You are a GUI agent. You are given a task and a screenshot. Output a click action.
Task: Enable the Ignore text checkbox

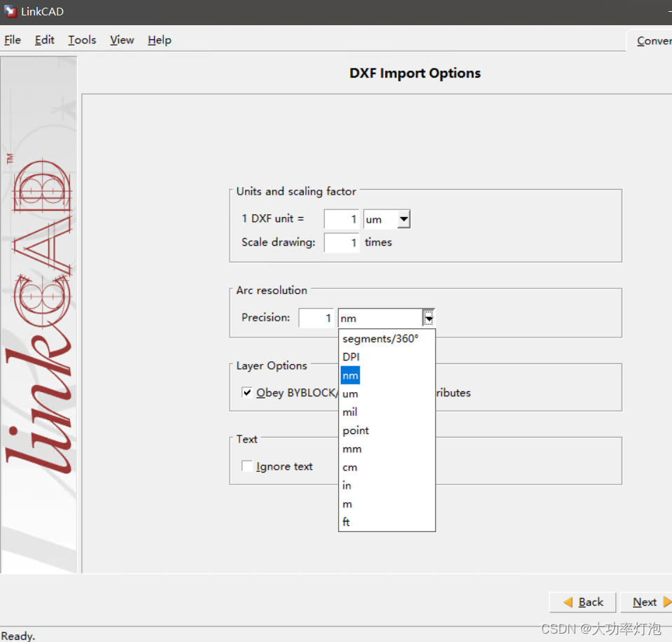[247, 466]
